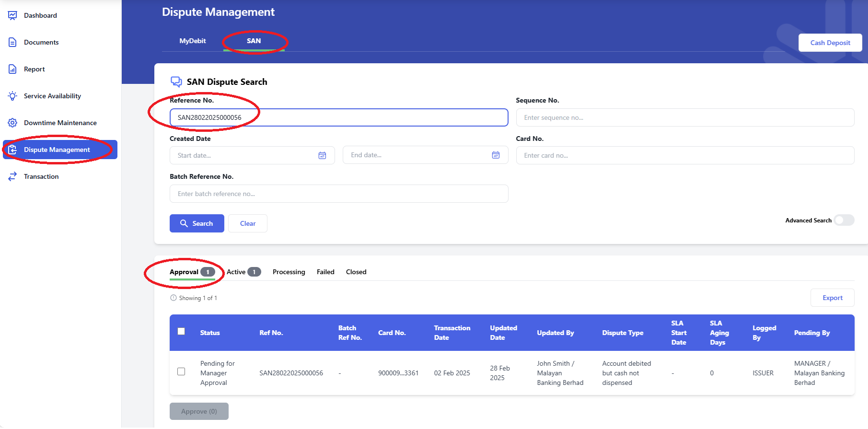This screenshot has width=868, height=429.
Task: Click the Card No. column header
Action: (392, 333)
